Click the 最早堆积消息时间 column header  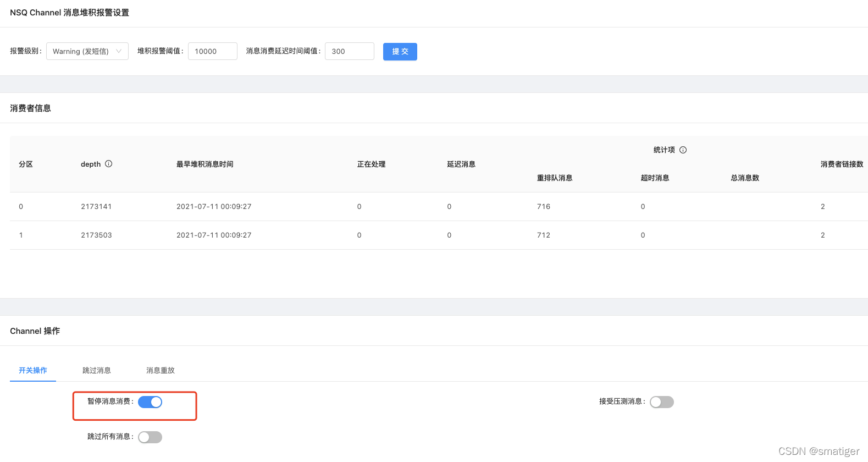(205, 164)
